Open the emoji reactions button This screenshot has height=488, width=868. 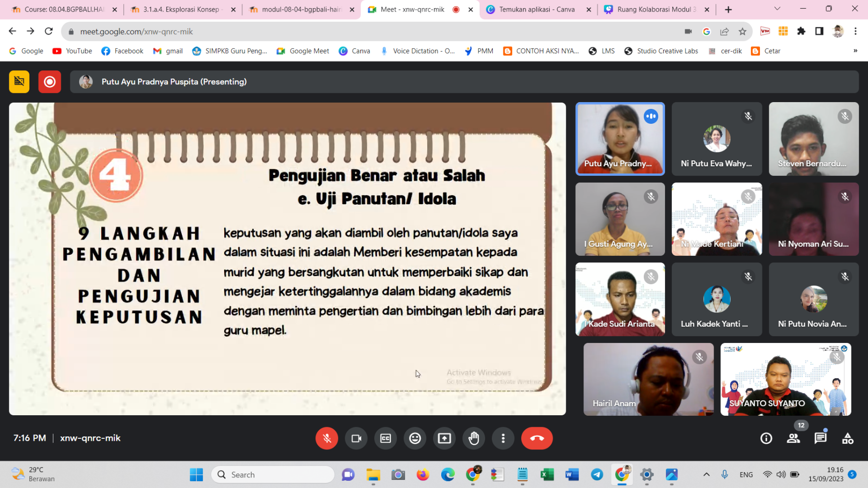coord(415,438)
